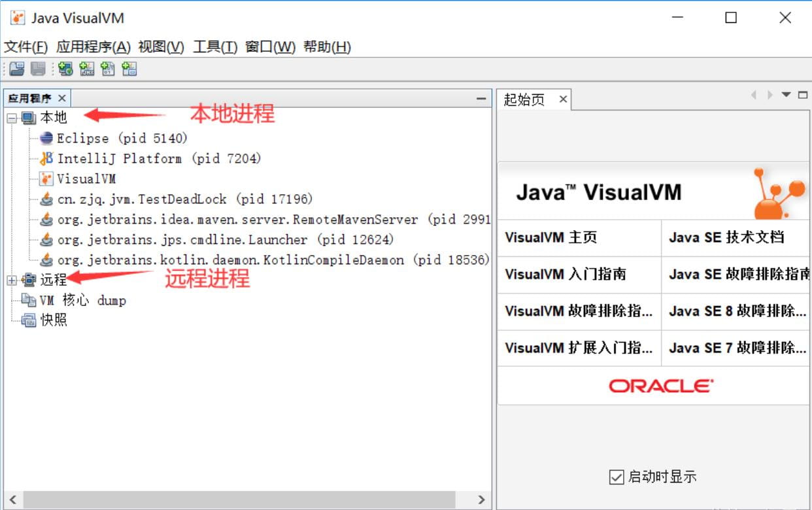Collapse the 本地 tree node

(11, 118)
